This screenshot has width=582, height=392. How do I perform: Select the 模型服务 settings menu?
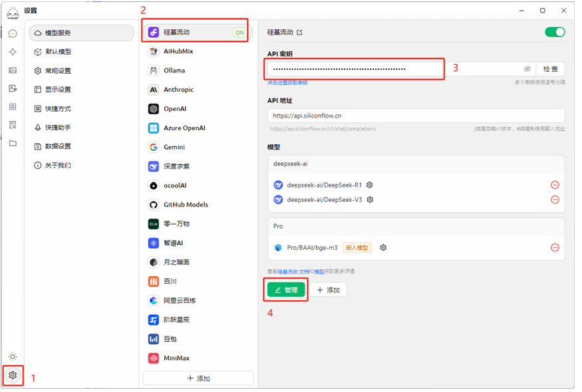coord(81,33)
